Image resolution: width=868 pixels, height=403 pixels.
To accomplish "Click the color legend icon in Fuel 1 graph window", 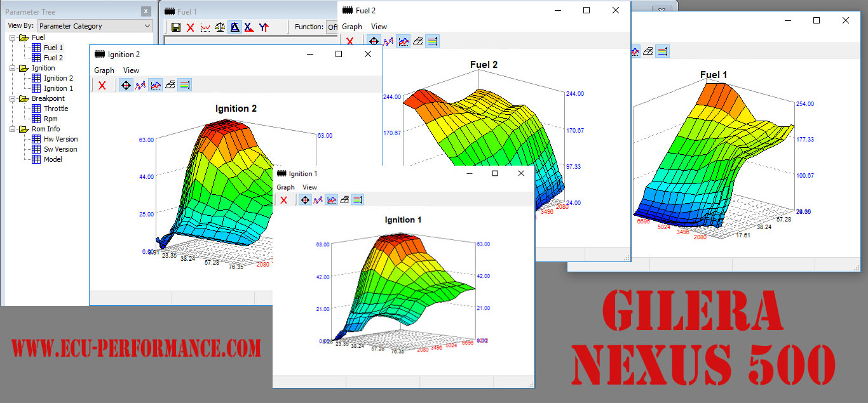I will tap(662, 51).
